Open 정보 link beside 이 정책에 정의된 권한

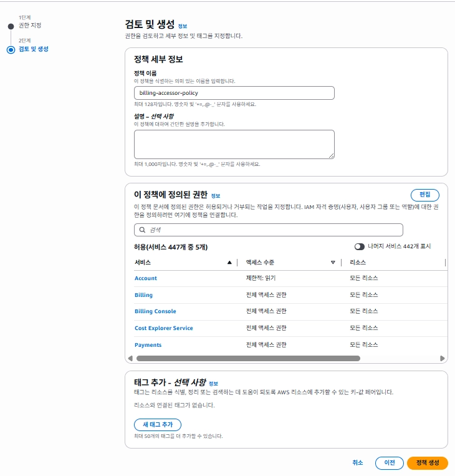215,196
